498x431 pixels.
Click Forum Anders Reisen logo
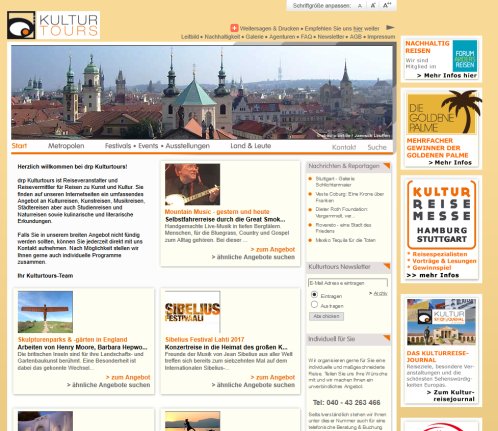pos(465,56)
